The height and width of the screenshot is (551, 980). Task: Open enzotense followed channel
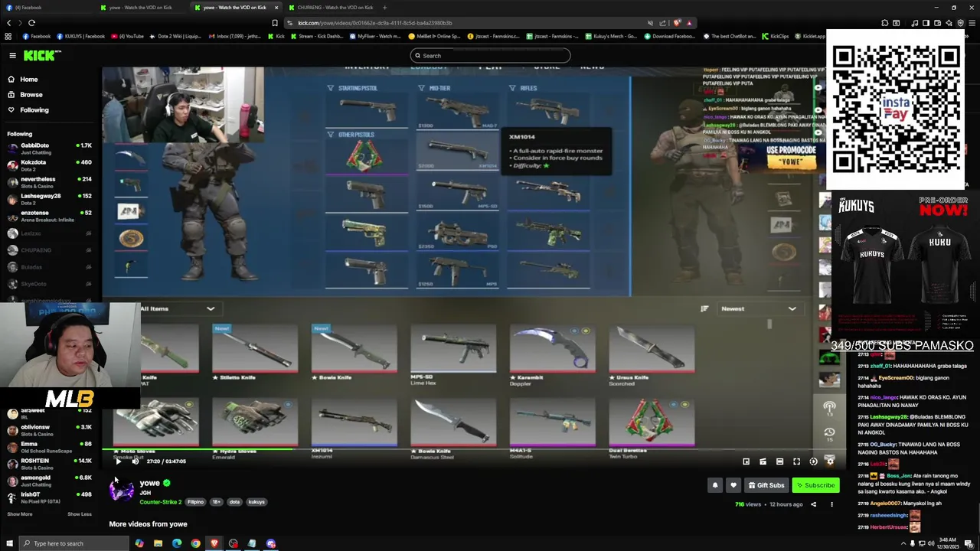[50, 216]
